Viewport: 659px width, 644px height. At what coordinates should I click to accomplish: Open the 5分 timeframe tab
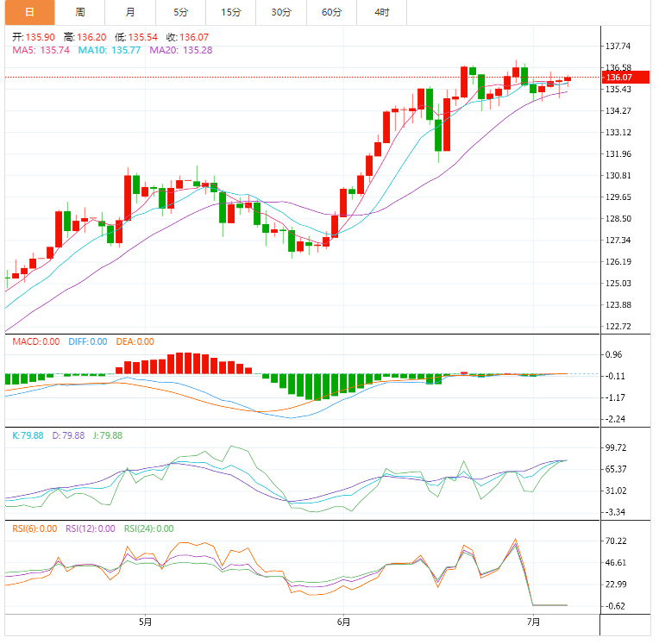[x=179, y=12]
